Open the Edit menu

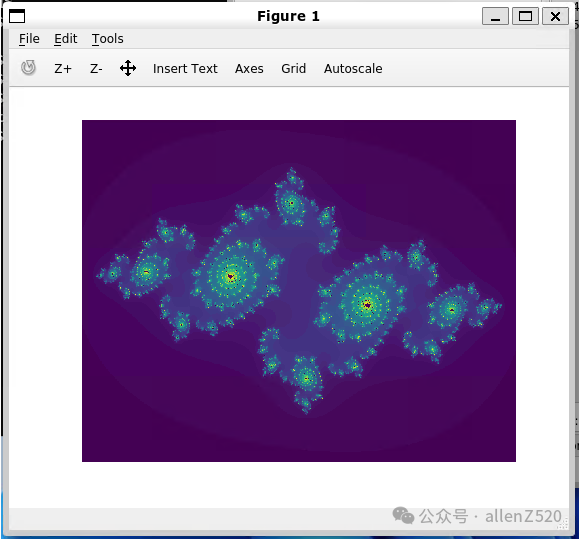pos(66,39)
